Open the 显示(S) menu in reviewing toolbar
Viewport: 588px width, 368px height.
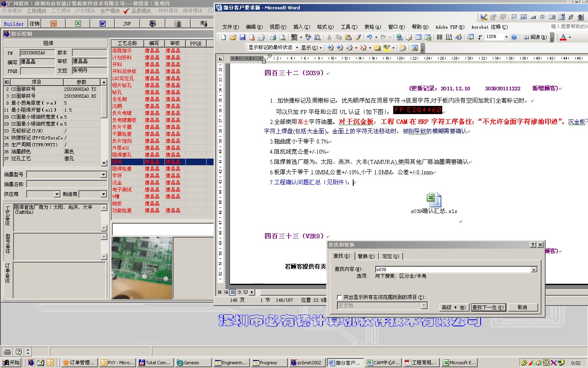[311, 48]
